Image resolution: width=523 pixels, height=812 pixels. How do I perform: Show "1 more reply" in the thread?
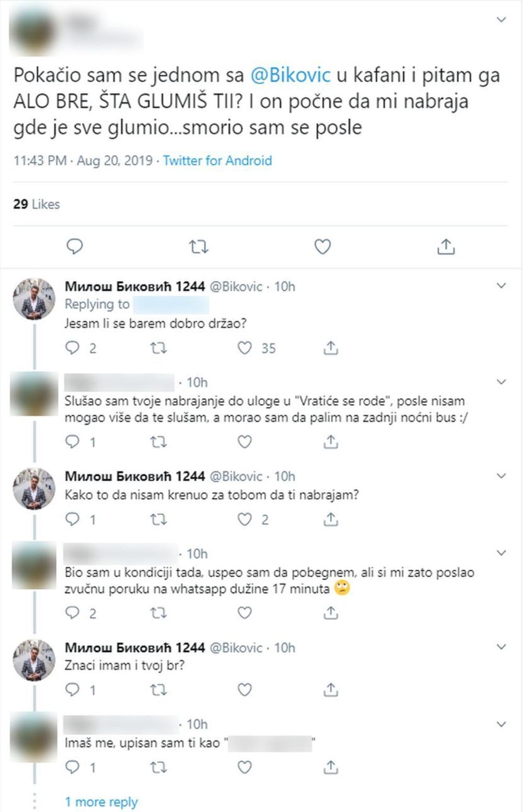point(101,802)
